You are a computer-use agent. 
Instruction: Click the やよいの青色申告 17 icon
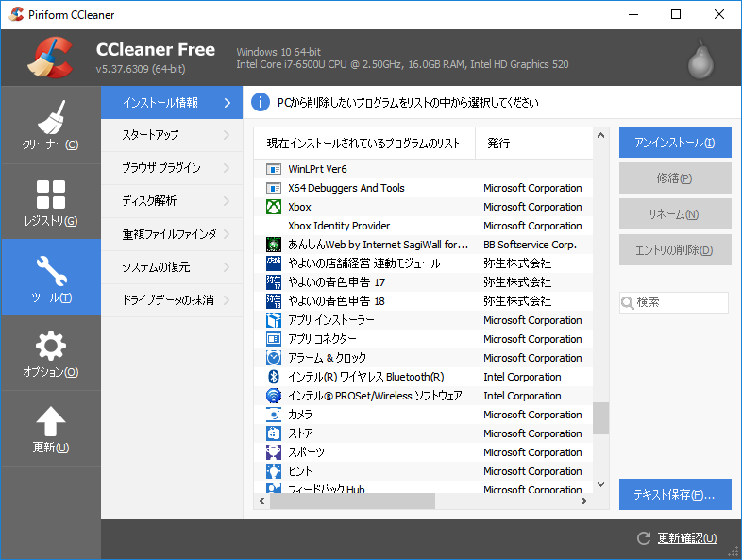click(274, 282)
